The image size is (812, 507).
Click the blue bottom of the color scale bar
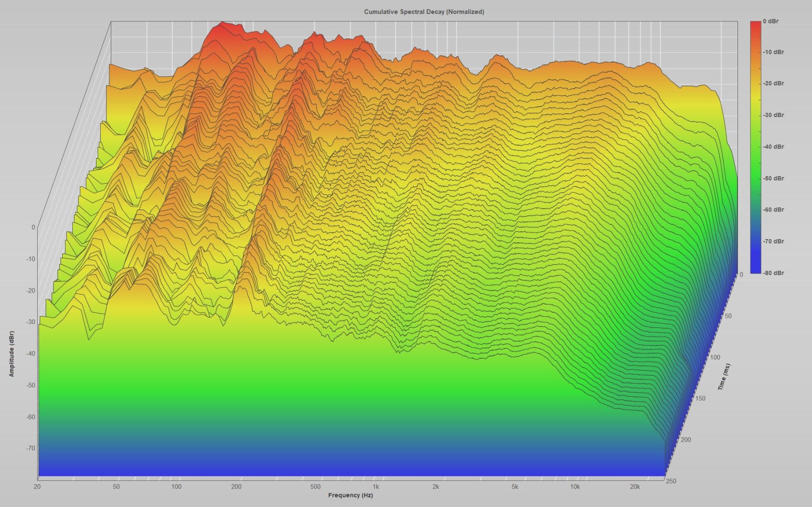point(755,269)
